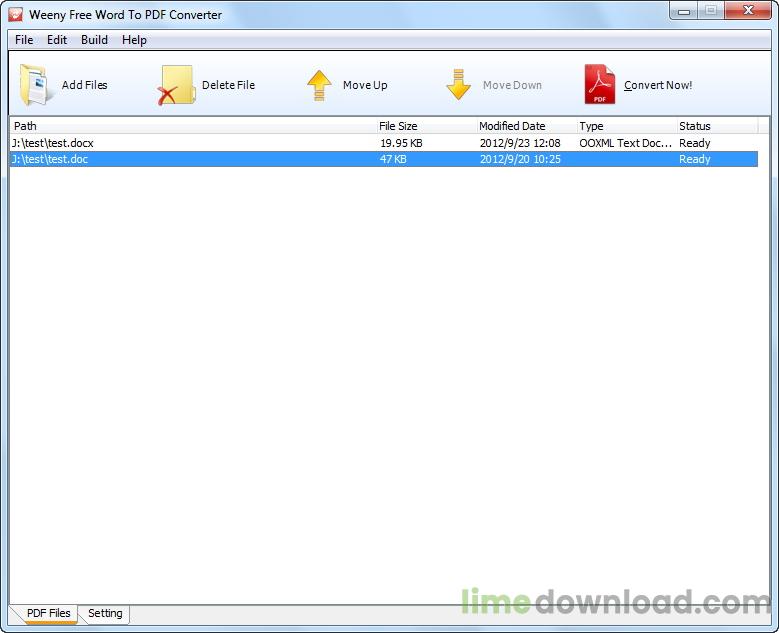The image size is (779, 633).
Task: Click the 47 KB file size cell
Action: click(x=393, y=159)
